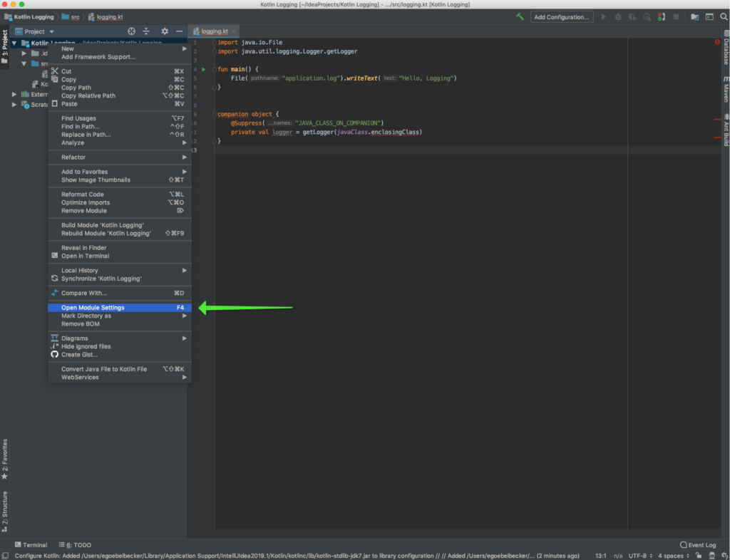Open the Project panel gear settings

click(x=165, y=31)
